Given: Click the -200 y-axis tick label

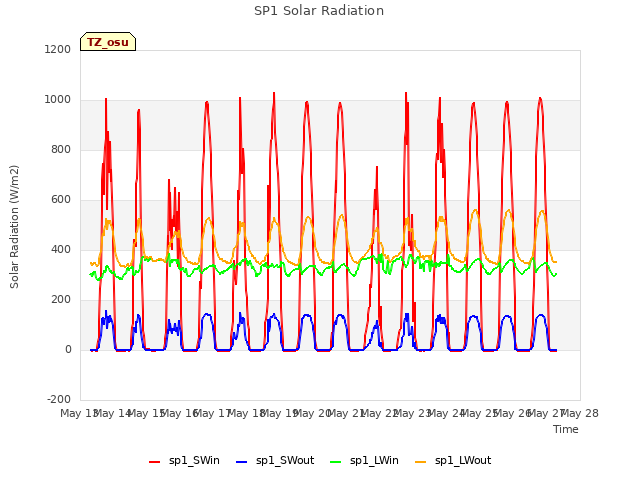Looking at the screenshot, I should pyautogui.click(x=59, y=400).
